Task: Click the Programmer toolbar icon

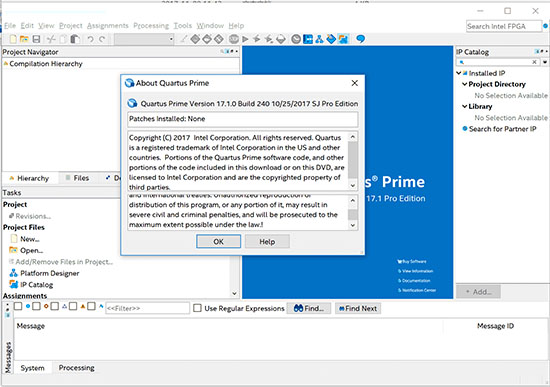Action: click(x=331, y=39)
